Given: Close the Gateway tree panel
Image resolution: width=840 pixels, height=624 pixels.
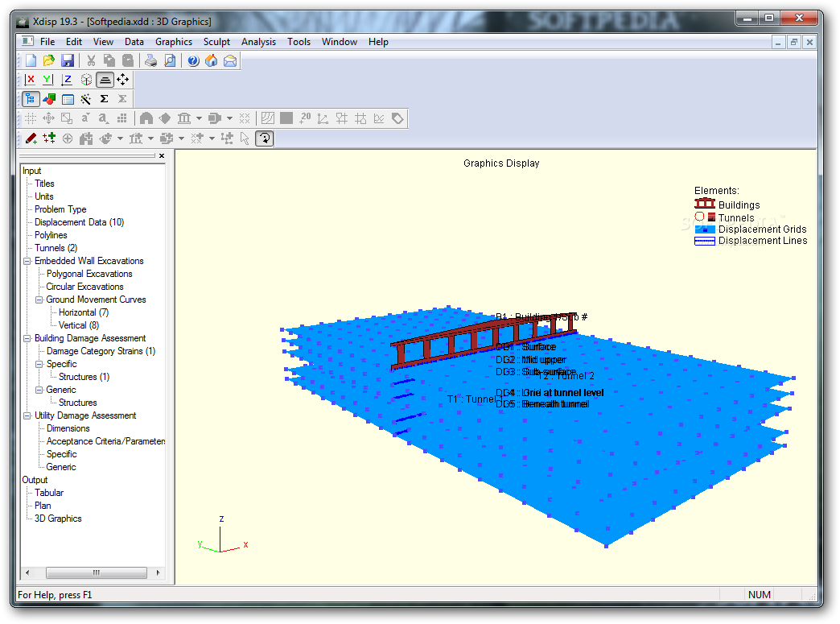Looking at the screenshot, I should [x=162, y=156].
